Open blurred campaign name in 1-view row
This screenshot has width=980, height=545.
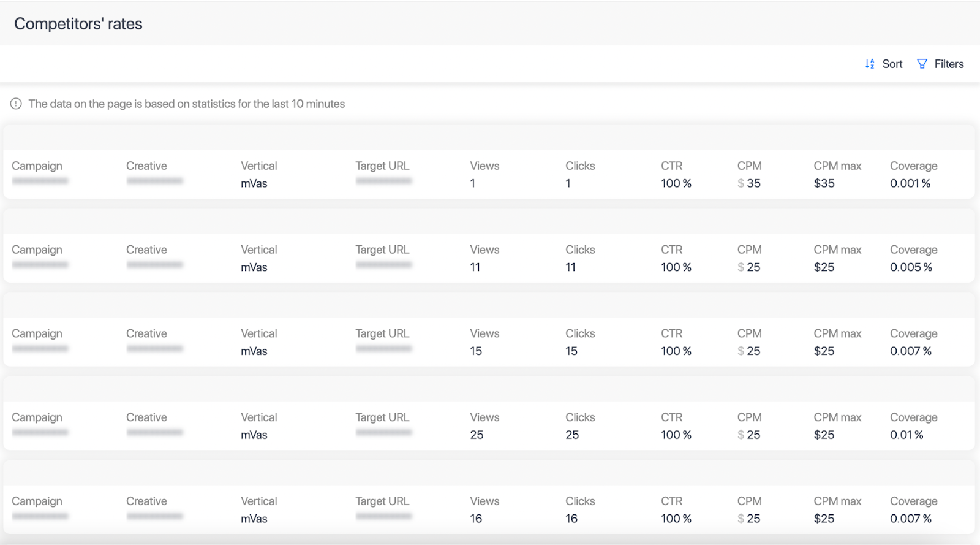pos(40,181)
